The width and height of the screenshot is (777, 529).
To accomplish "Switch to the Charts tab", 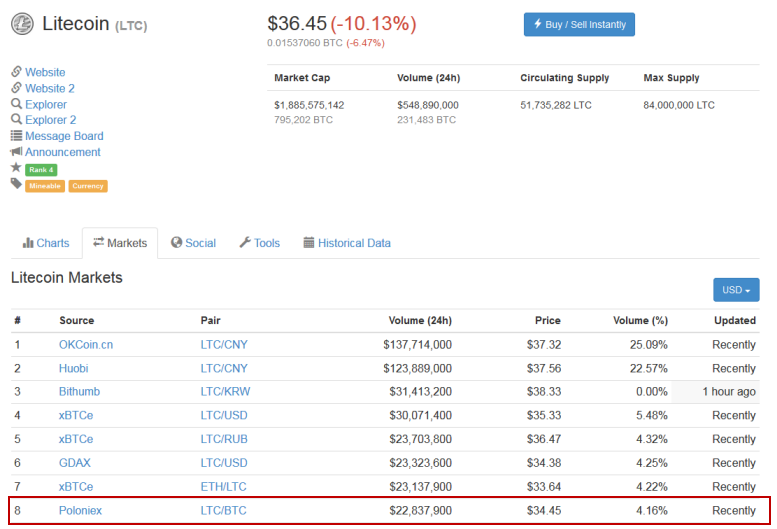I will pyautogui.click(x=46, y=243).
